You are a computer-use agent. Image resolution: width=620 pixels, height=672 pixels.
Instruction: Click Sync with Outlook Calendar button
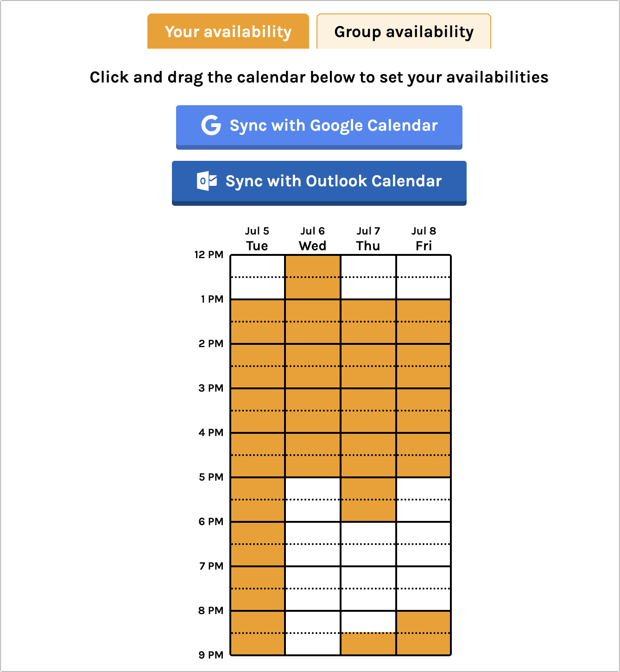click(319, 183)
